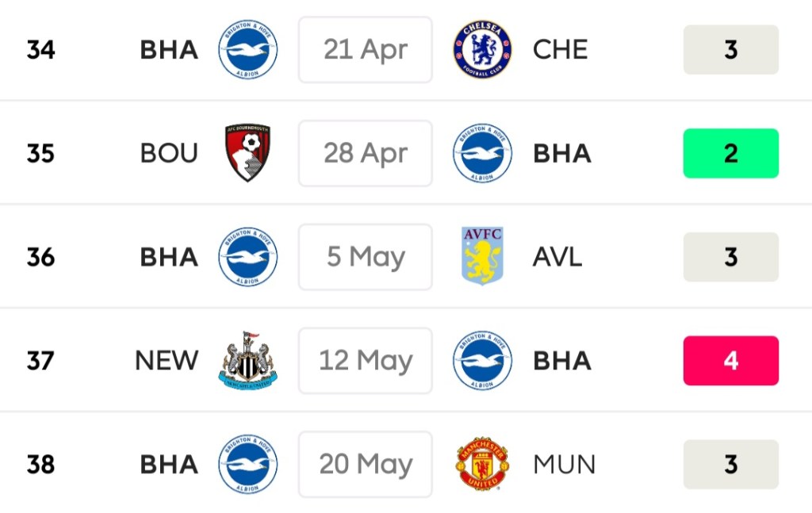The height and width of the screenshot is (513, 812).
Task: Open the MUN team label
Action: (x=564, y=464)
